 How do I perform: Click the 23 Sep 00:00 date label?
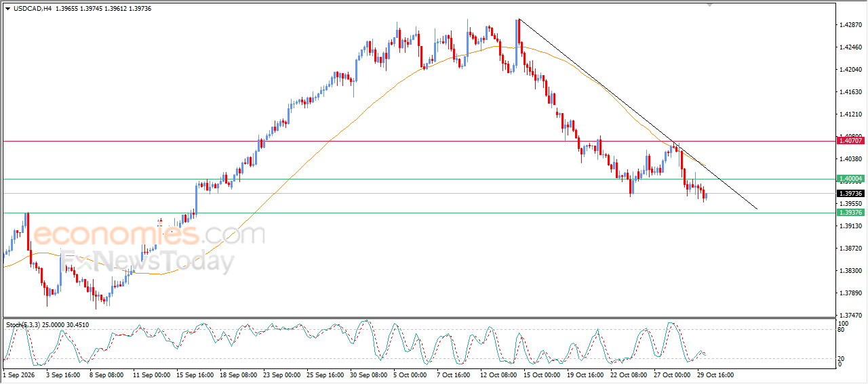click(281, 375)
